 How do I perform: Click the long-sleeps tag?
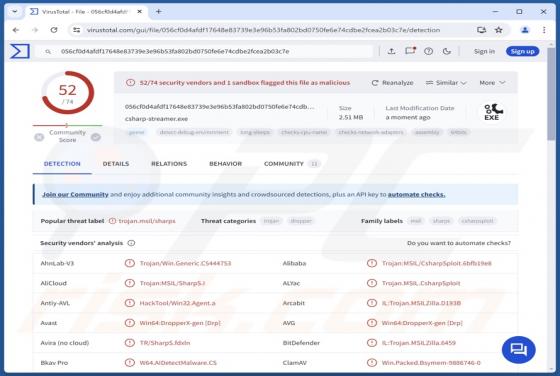click(255, 132)
